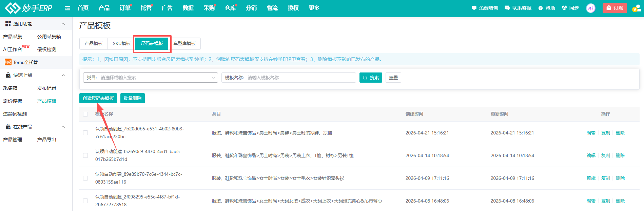The height and width of the screenshot is (211, 644).
Task: Open 产品 in the top menu
Action: click(x=104, y=8)
